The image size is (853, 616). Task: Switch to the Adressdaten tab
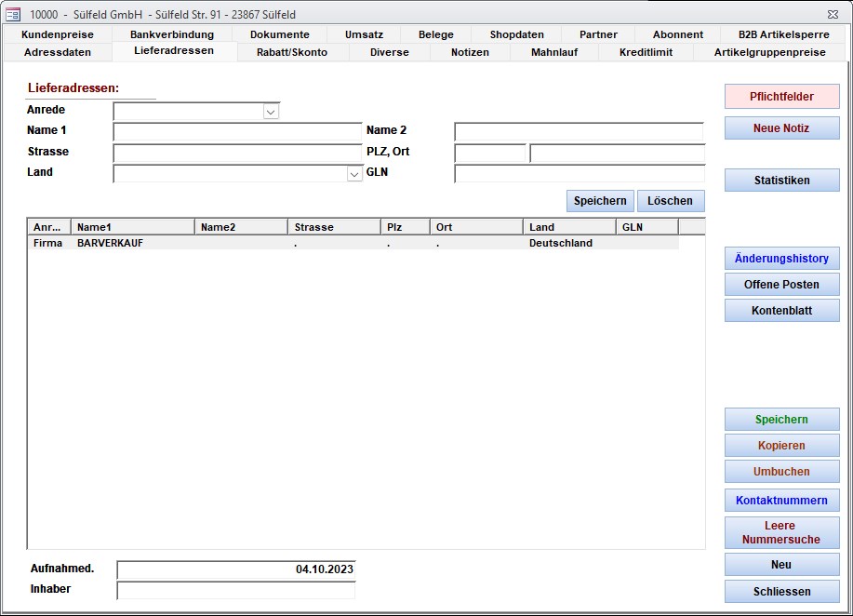tap(58, 52)
